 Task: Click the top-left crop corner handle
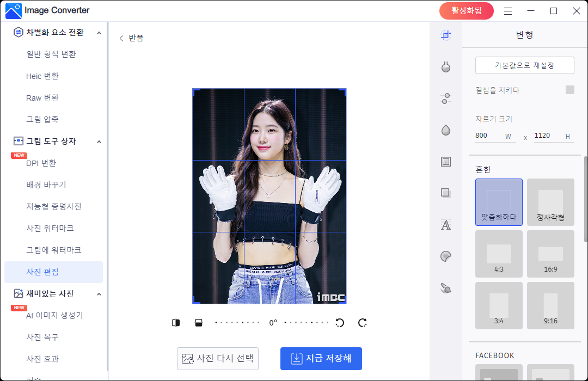196,92
